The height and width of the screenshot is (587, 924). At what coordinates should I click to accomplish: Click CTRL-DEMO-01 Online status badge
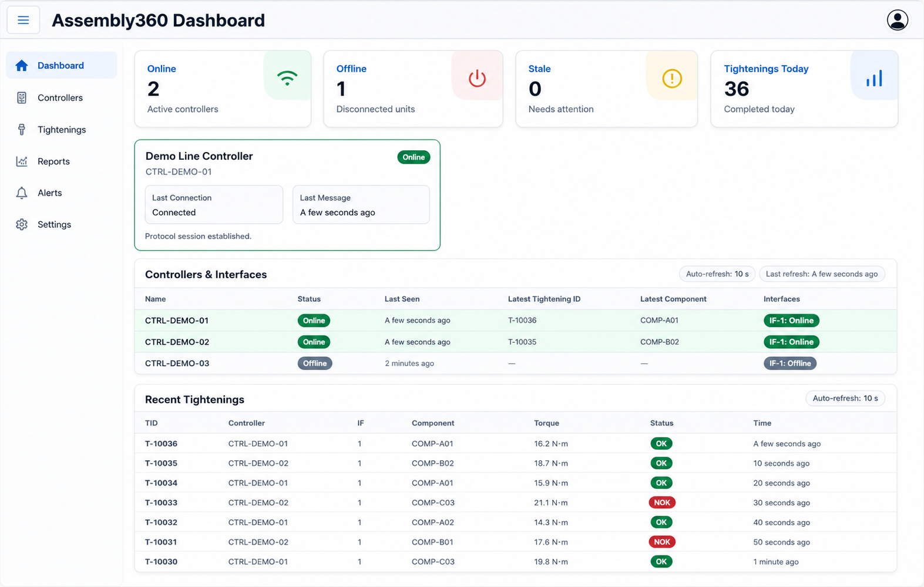pos(314,321)
